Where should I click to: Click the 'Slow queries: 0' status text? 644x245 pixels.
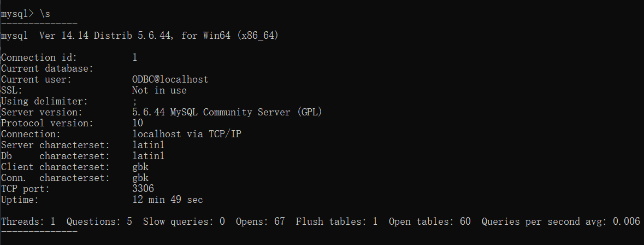click(x=184, y=221)
